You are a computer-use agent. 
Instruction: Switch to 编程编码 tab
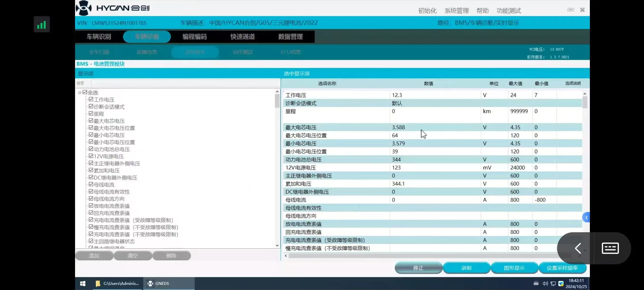[194, 37]
